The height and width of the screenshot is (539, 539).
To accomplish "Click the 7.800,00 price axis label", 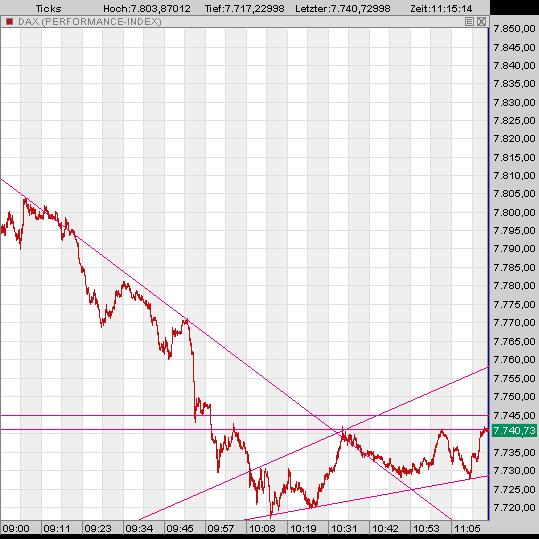I will point(514,212).
